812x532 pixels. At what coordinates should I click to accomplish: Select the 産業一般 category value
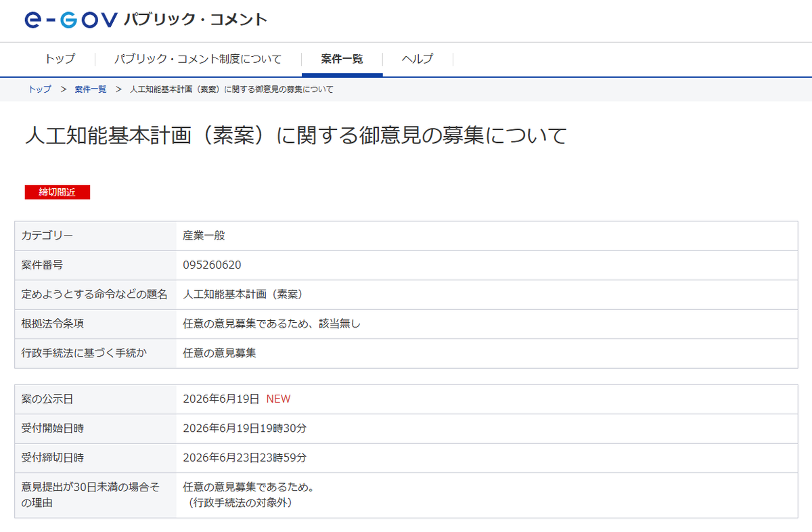[x=204, y=236]
